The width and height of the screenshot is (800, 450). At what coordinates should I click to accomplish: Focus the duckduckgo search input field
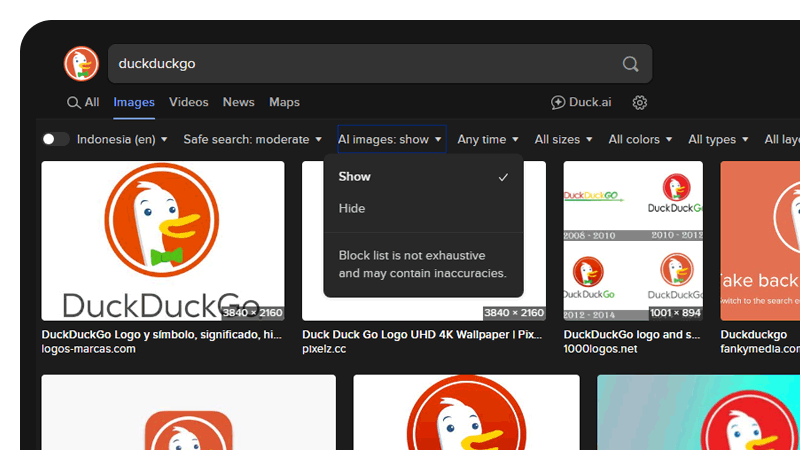[x=380, y=64]
